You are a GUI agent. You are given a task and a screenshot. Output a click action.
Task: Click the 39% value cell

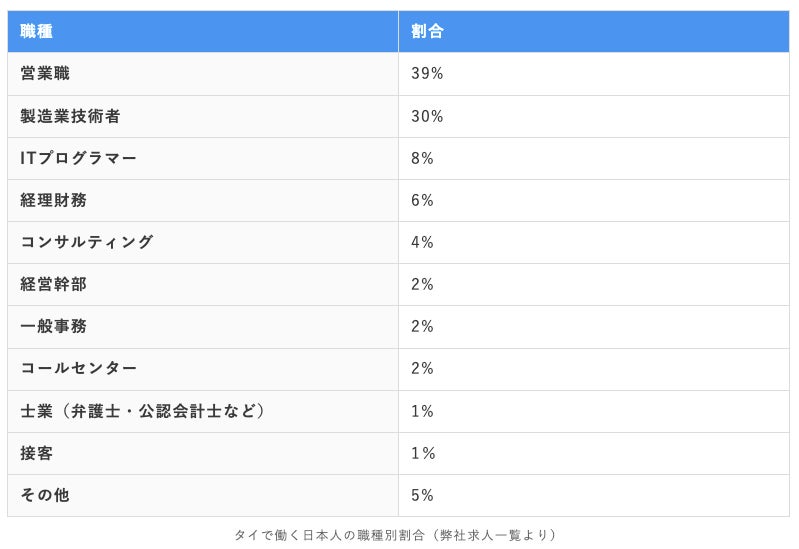coord(427,74)
